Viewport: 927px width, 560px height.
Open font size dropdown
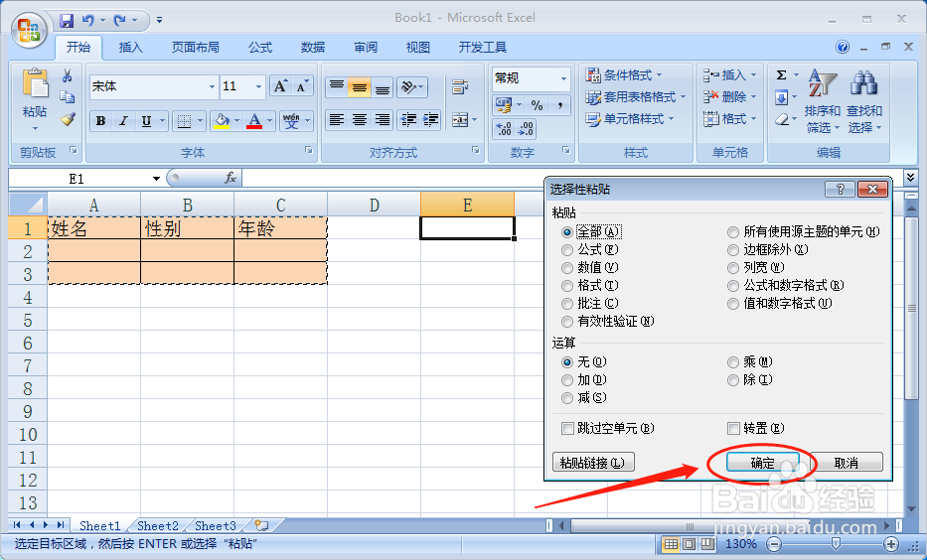pyautogui.click(x=258, y=86)
